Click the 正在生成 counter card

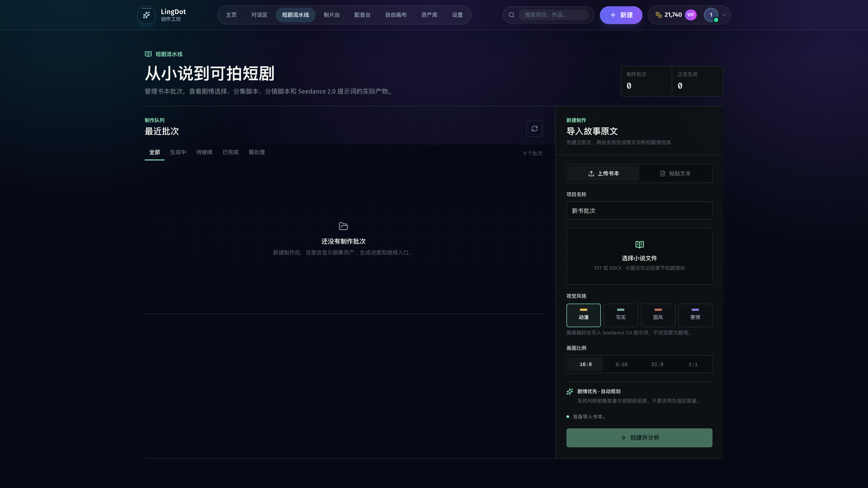click(698, 81)
